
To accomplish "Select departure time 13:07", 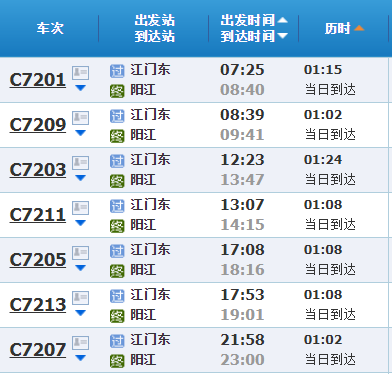I will coord(242,205).
